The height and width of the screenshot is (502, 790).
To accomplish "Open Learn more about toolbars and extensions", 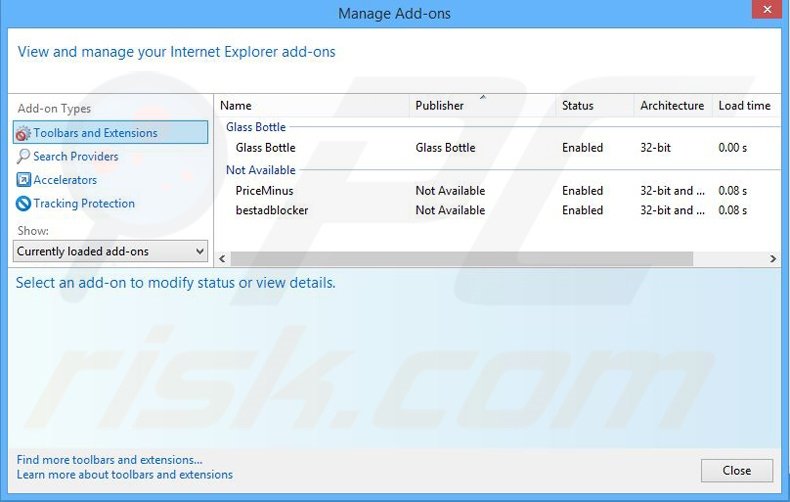I will pyautogui.click(x=125, y=475).
